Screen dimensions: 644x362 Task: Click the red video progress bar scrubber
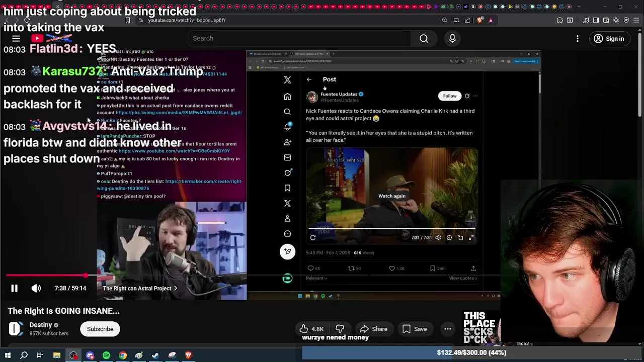(86, 276)
